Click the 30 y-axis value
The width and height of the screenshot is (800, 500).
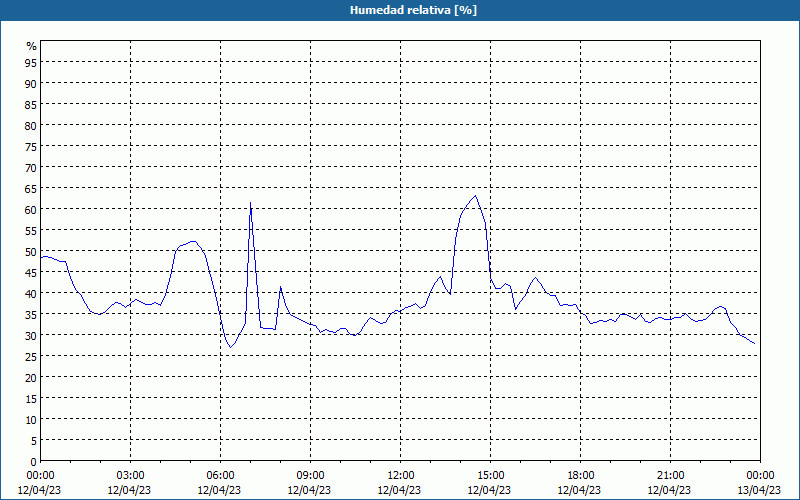click(x=31, y=336)
